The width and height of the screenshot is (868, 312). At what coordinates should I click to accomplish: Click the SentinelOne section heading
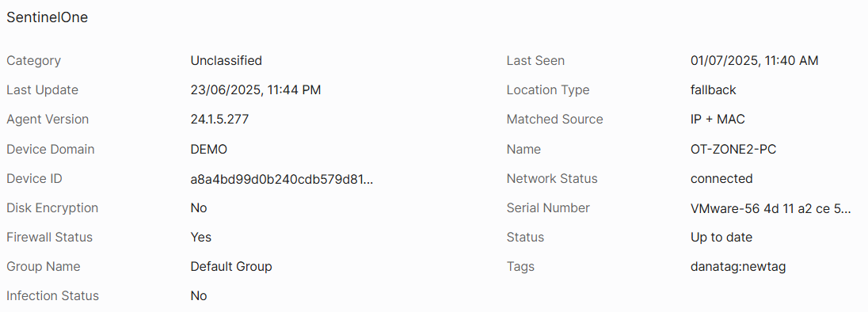(x=47, y=17)
